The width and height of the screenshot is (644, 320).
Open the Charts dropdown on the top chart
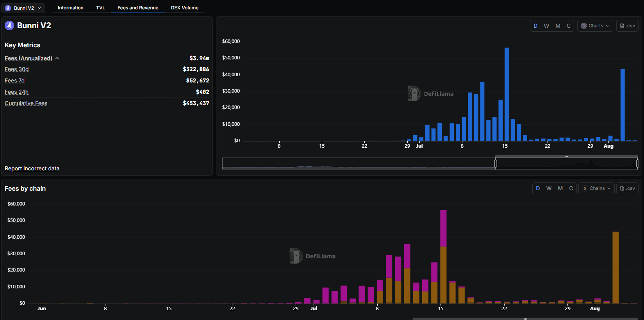(x=595, y=26)
